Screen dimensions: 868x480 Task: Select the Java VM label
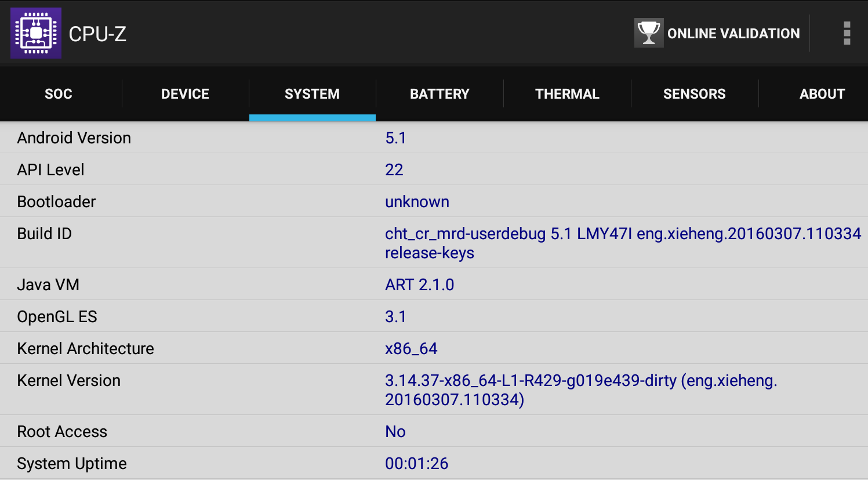(x=48, y=285)
